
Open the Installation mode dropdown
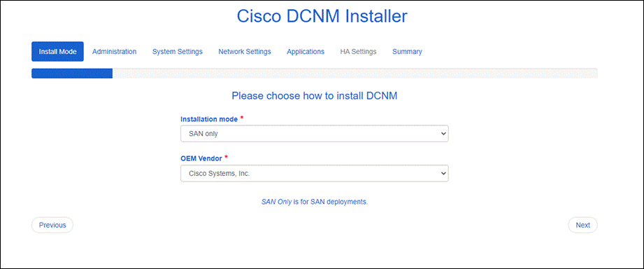(x=314, y=134)
